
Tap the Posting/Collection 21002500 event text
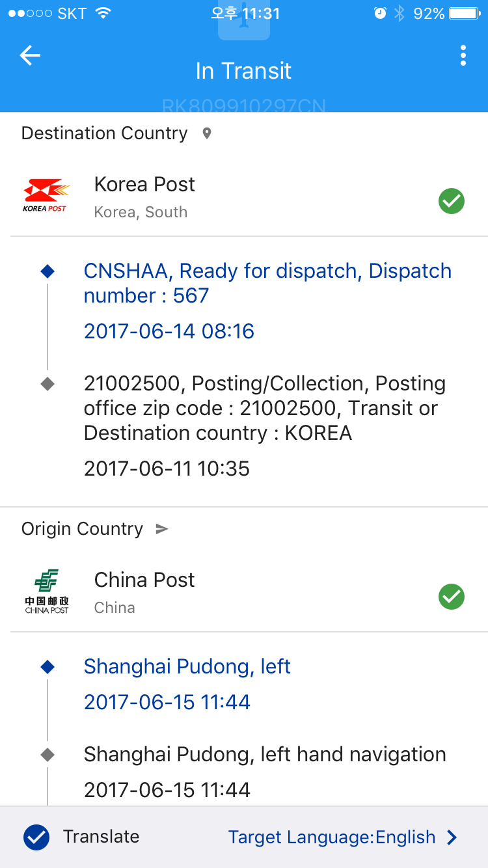coord(265,408)
